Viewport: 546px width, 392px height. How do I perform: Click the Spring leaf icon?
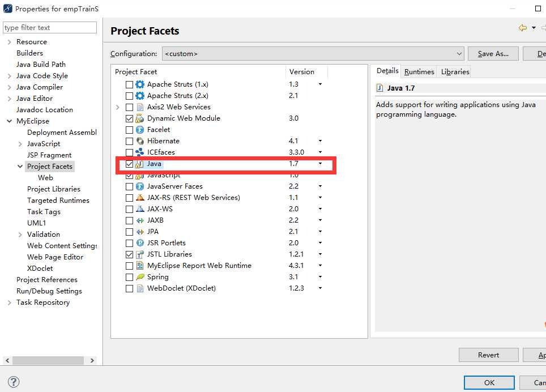point(140,277)
